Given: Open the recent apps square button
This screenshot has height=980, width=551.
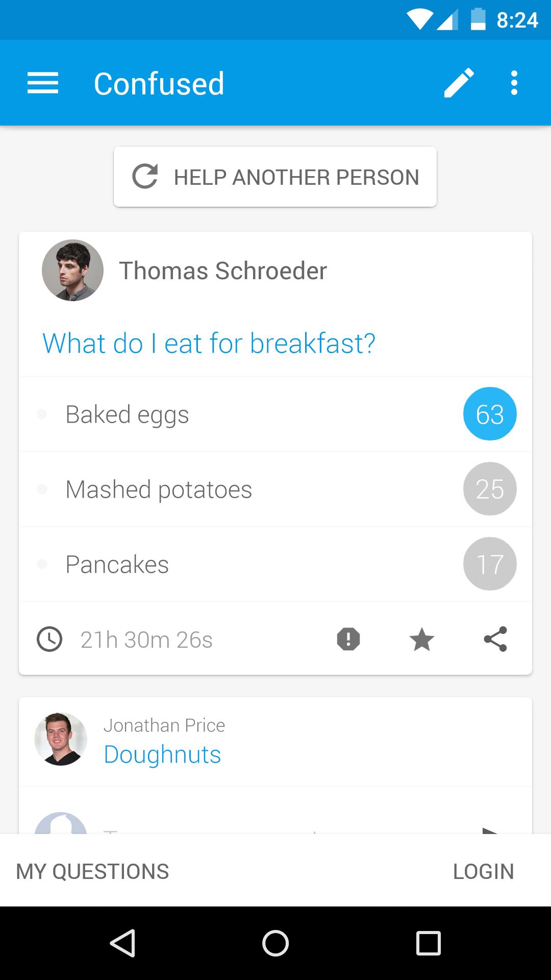Looking at the screenshot, I should [428, 943].
